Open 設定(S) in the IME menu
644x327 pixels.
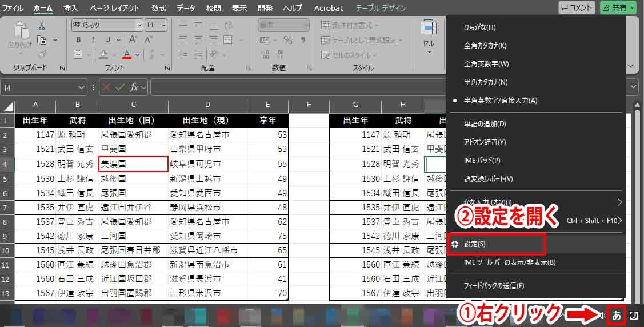474,244
